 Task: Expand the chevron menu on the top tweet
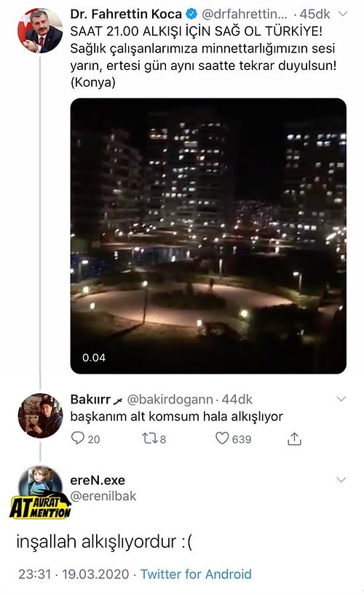[343, 14]
